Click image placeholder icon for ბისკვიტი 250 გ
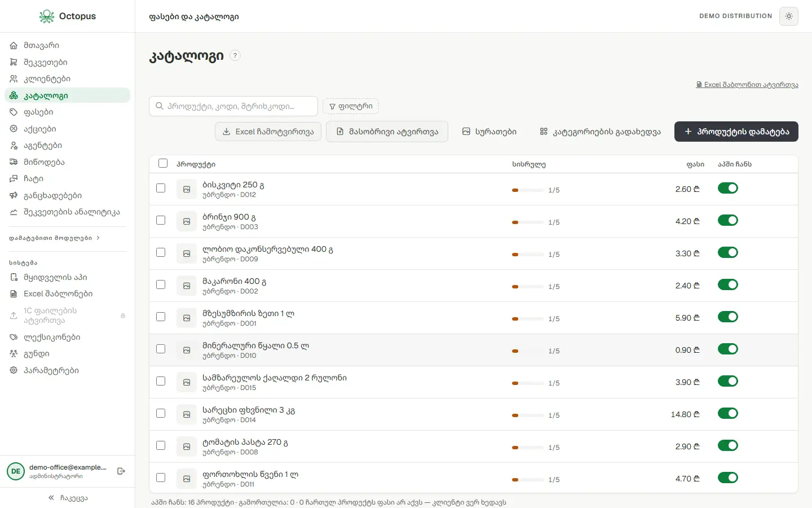Screen dimensions: 812x508 pyautogui.click(x=187, y=190)
